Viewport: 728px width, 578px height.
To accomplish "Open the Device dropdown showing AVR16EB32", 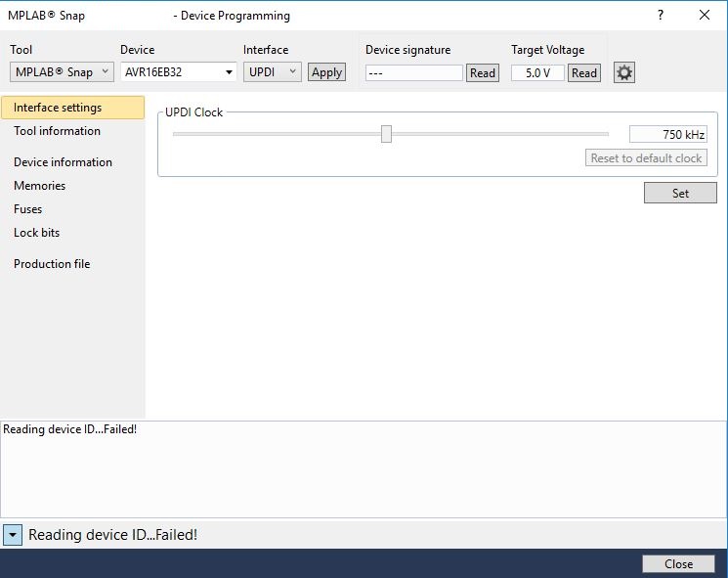I will click(x=178, y=72).
